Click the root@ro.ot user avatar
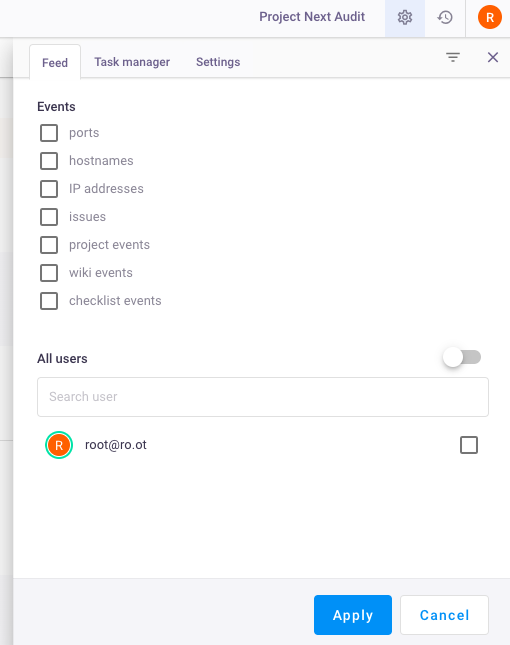Viewport: 510px width, 645px height. 59,445
